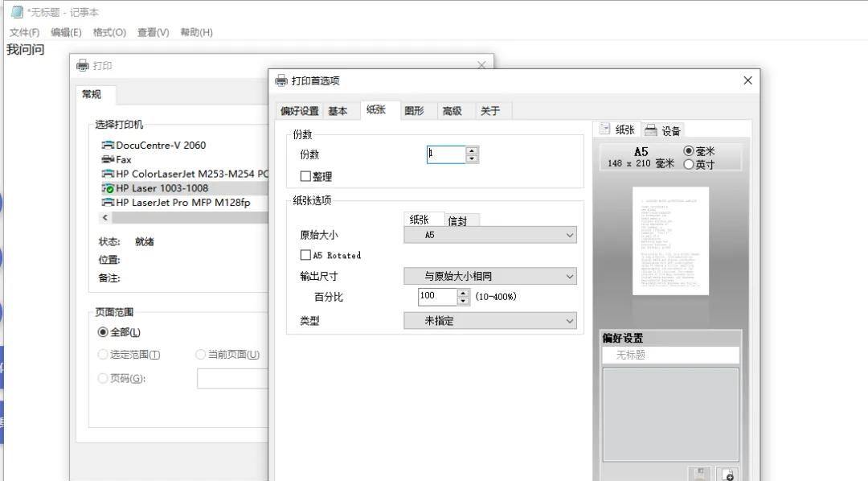This screenshot has width=868, height=481.
Task: Switch to 基本 tab
Action: click(x=338, y=111)
